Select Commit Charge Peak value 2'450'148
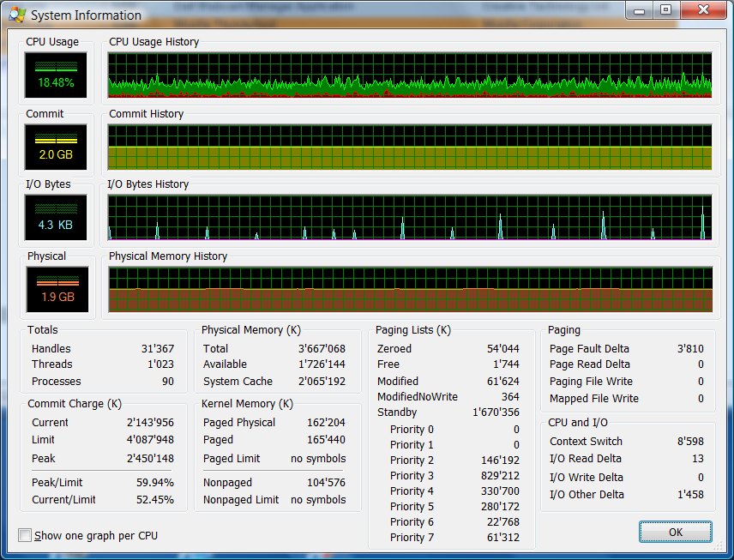The width and height of the screenshot is (734, 560). click(150, 459)
